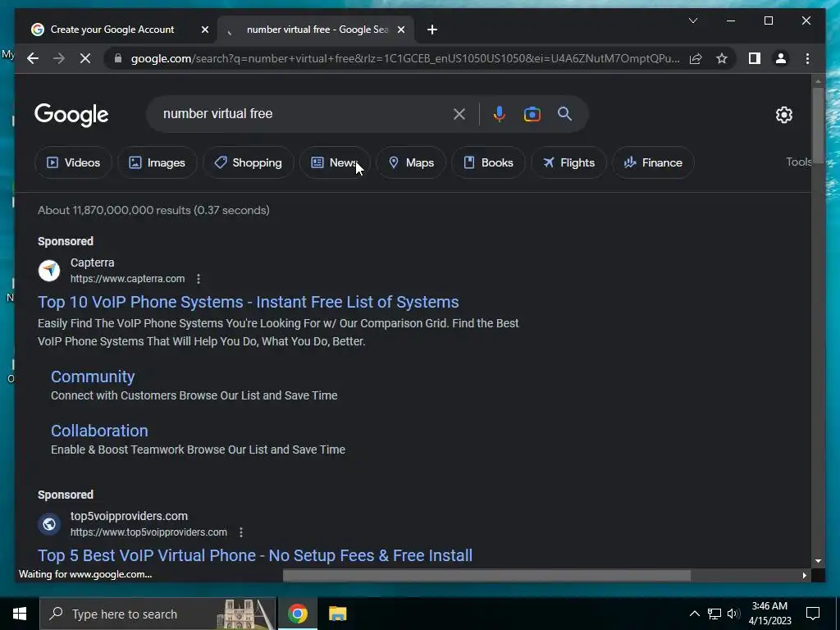840x630 pixels.
Task: Clear the search box text
Action: (x=459, y=113)
